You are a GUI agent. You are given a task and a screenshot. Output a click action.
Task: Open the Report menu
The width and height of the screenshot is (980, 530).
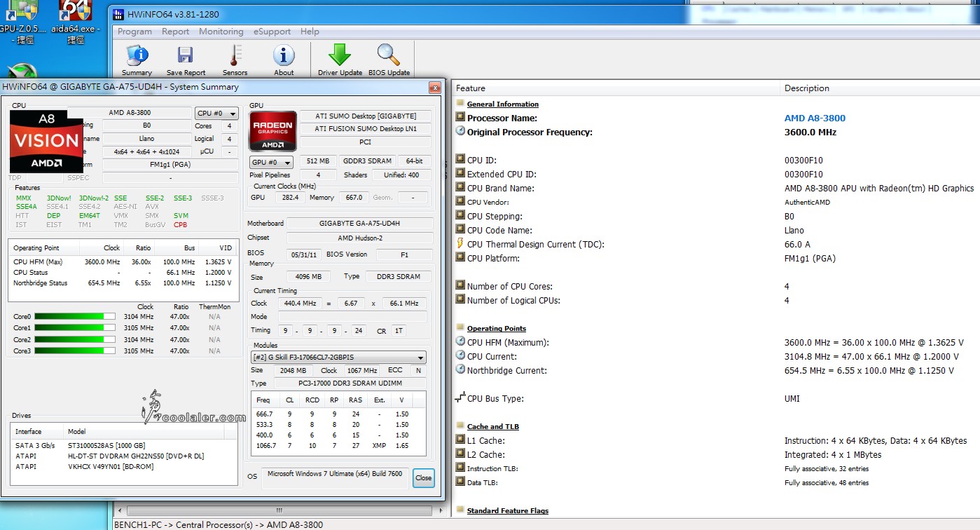point(175,32)
